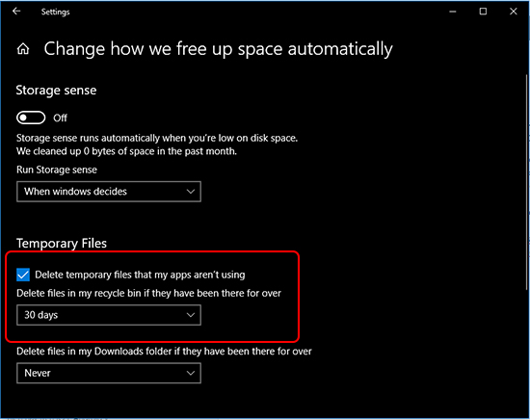Image resolution: width=530 pixels, height=420 pixels.
Task: Open the When windows decides dropdown
Action: coord(109,192)
